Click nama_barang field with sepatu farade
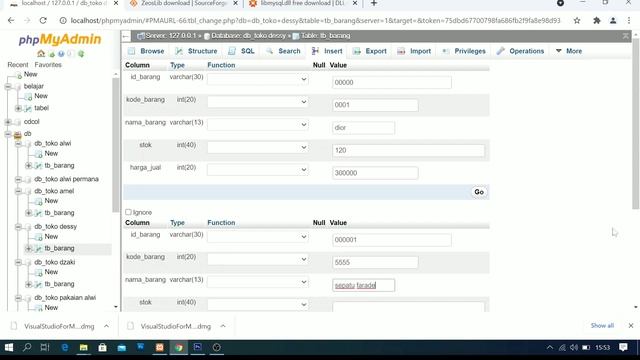 (x=363, y=285)
